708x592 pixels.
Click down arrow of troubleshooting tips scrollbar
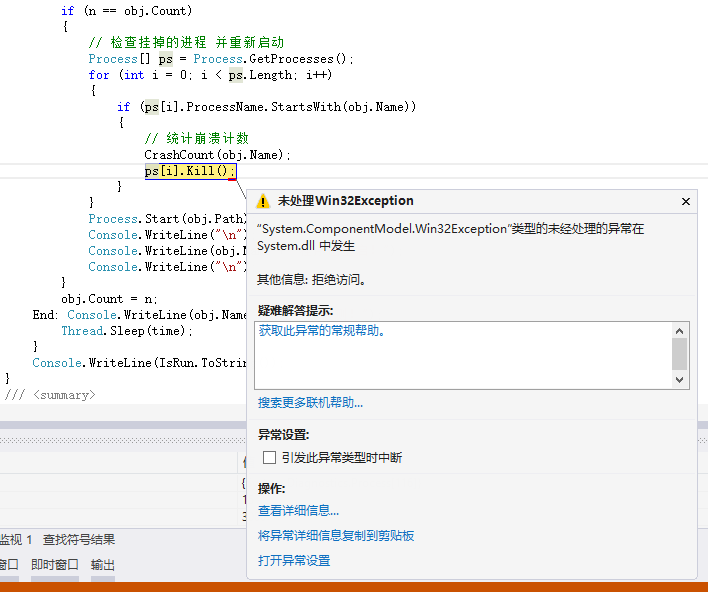click(679, 380)
